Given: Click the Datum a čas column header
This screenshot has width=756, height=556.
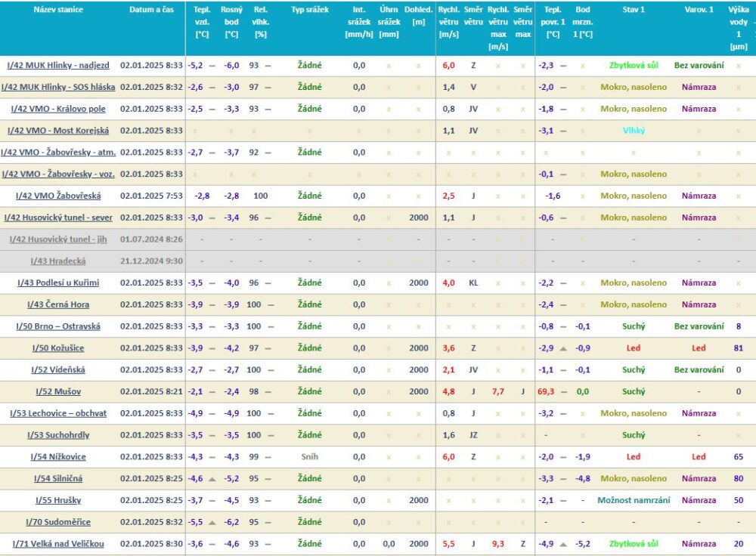Looking at the screenshot, I should (x=151, y=10).
